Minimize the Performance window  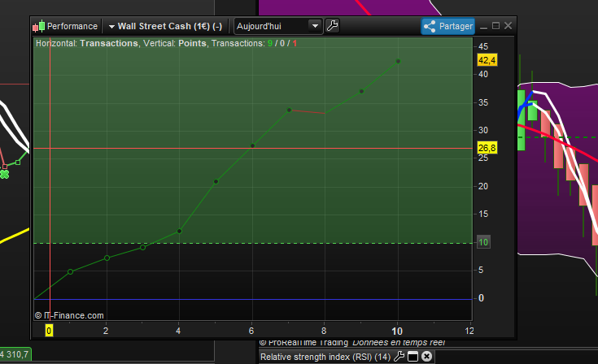(483, 27)
